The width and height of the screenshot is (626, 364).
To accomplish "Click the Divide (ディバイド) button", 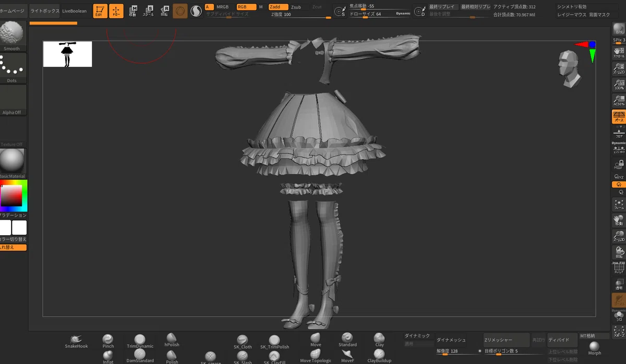I will [x=562, y=339].
